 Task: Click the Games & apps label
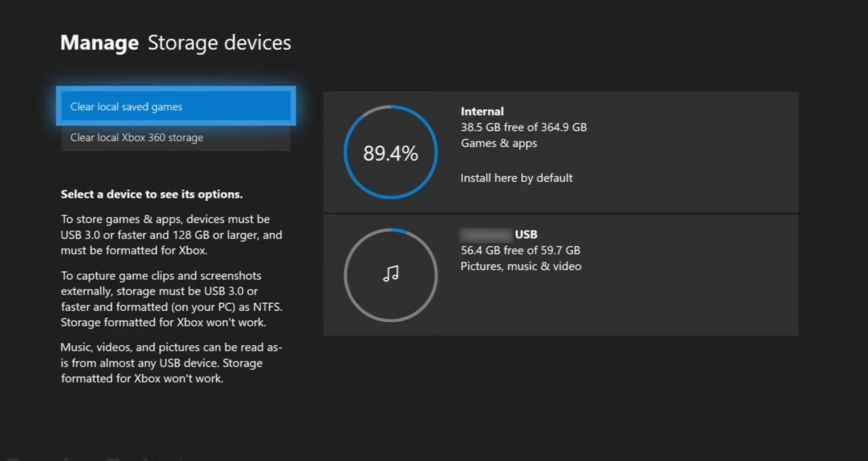(x=499, y=143)
